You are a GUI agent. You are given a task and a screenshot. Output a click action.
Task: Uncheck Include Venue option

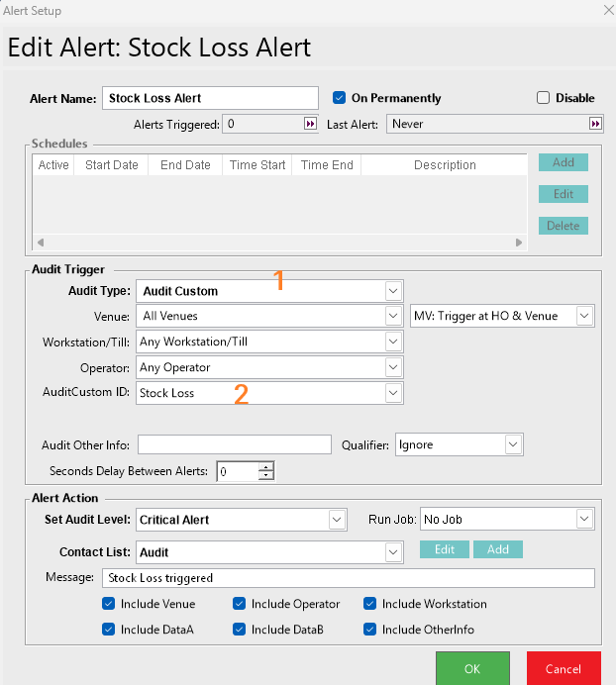pos(108,604)
